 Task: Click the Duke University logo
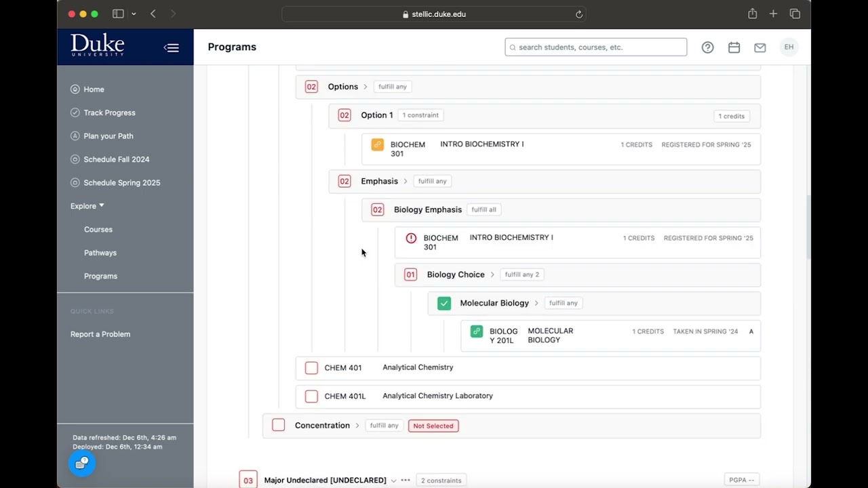point(98,45)
